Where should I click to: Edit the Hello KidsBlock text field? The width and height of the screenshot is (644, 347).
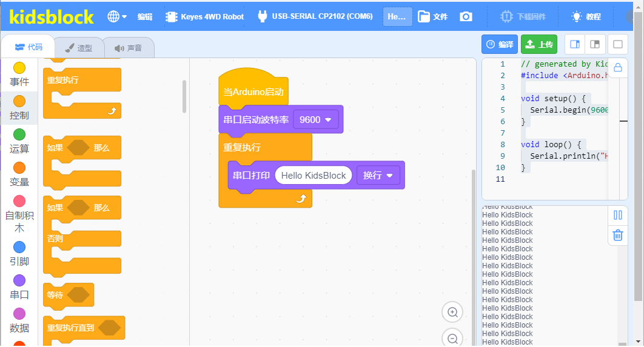coord(314,176)
